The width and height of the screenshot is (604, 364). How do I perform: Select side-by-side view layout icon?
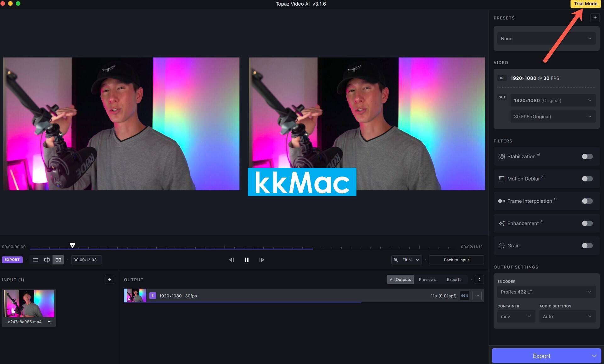[x=58, y=260]
